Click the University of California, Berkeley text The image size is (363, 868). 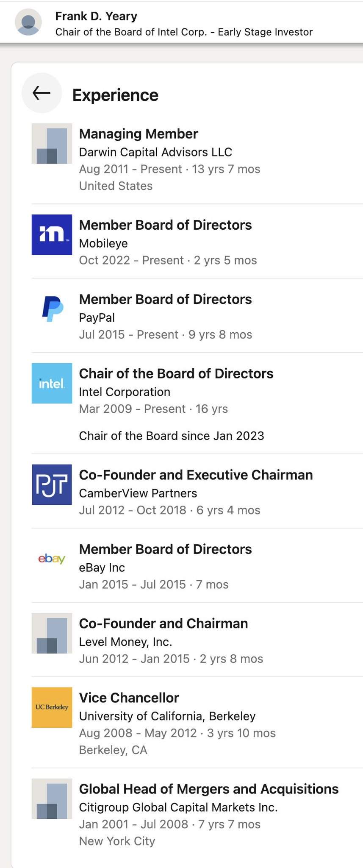click(x=167, y=716)
